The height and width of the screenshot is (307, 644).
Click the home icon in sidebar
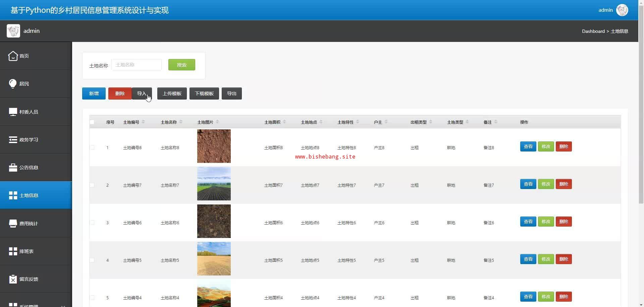pyautogui.click(x=13, y=56)
